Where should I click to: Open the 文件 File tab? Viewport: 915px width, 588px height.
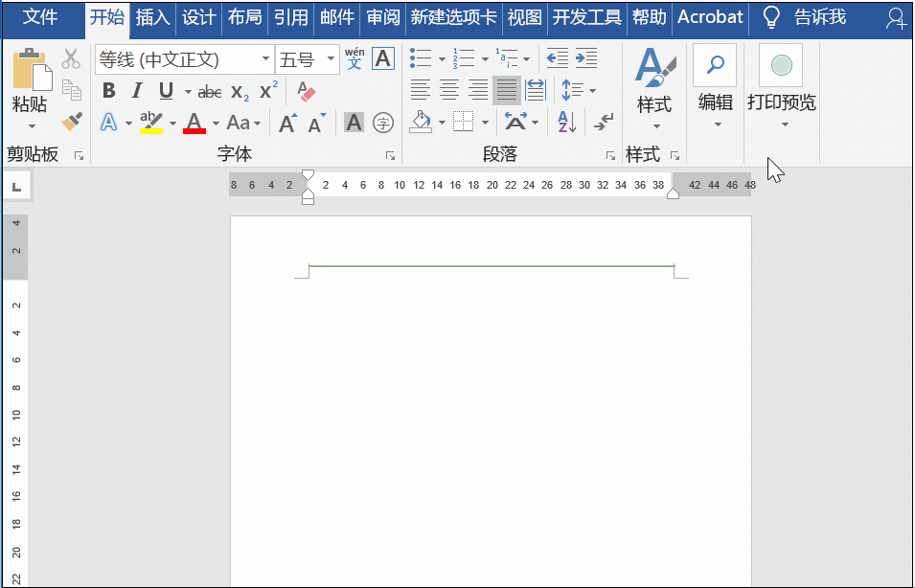point(40,17)
